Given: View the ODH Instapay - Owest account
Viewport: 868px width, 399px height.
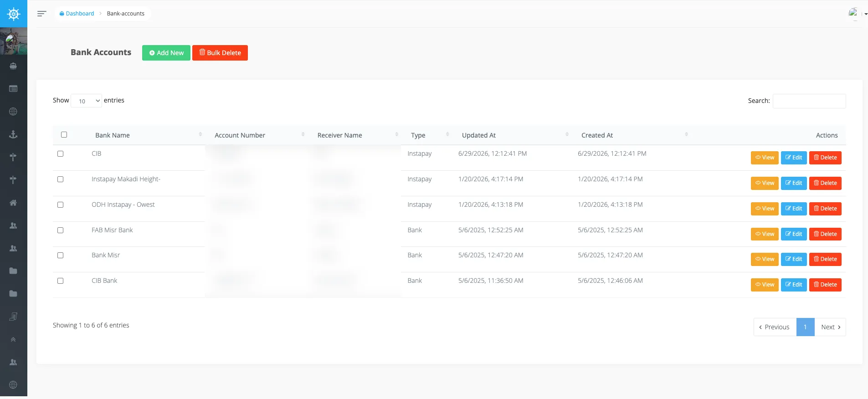Looking at the screenshot, I should pos(765,209).
